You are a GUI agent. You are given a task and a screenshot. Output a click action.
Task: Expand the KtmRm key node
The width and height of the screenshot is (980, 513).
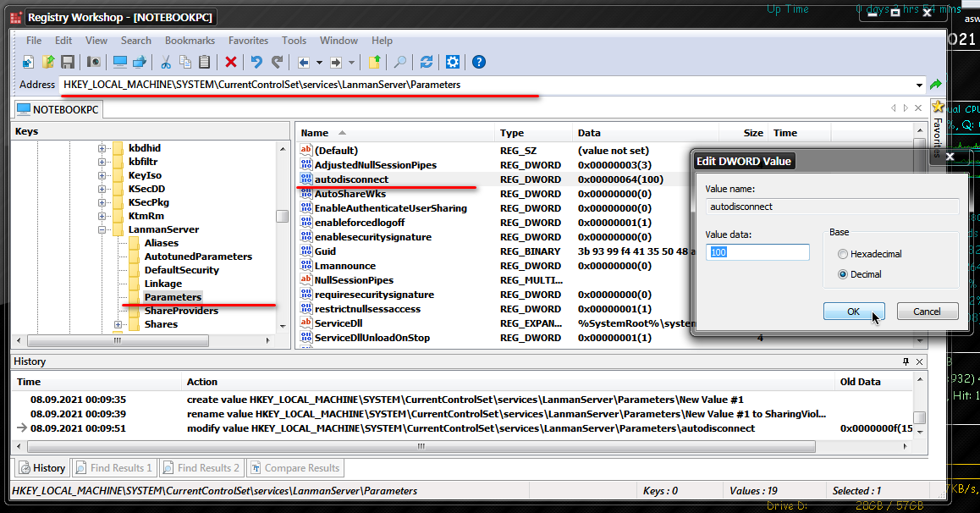tap(102, 216)
